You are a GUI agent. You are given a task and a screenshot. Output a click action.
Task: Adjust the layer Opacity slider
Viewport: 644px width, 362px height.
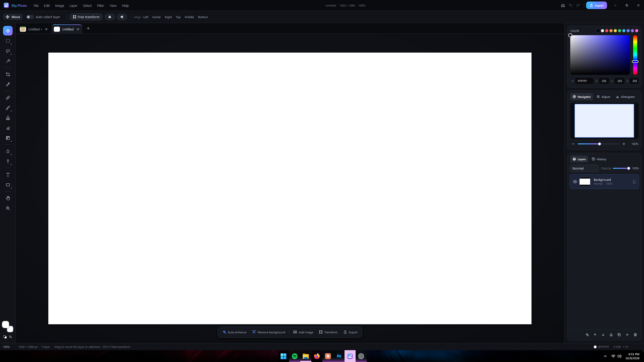pyautogui.click(x=621, y=168)
